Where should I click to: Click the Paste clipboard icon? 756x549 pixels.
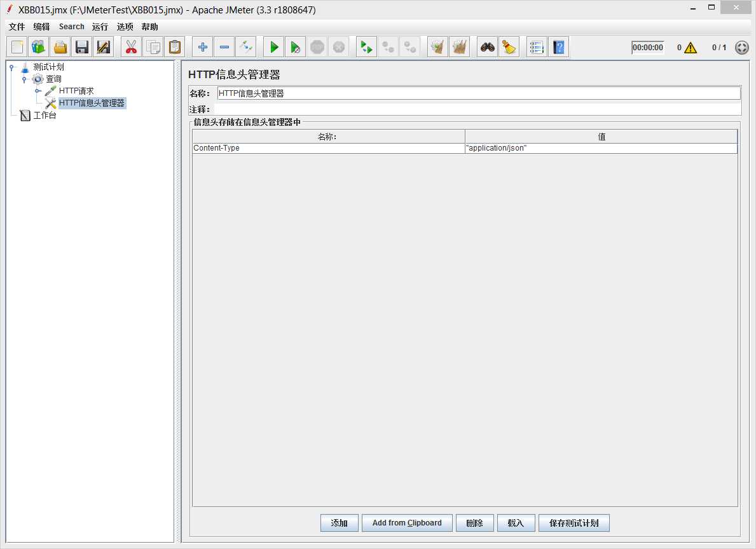click(x=175, y=47)
